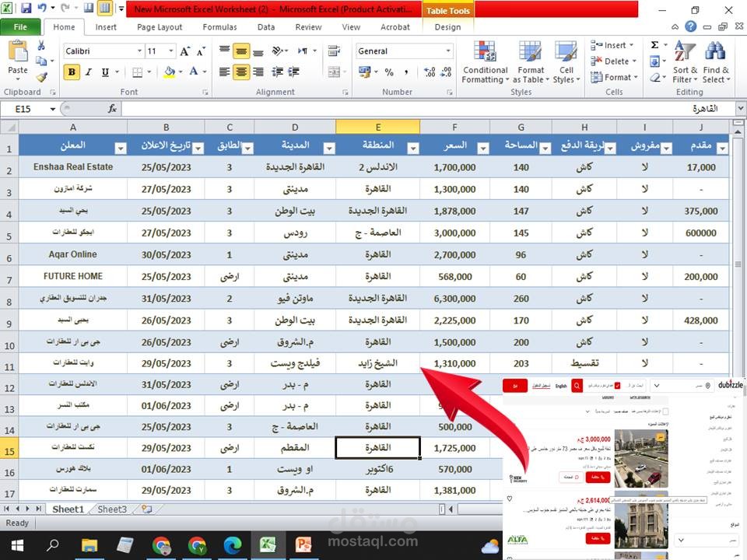Apply the Font Color letter A

click(x=194, y=72)
